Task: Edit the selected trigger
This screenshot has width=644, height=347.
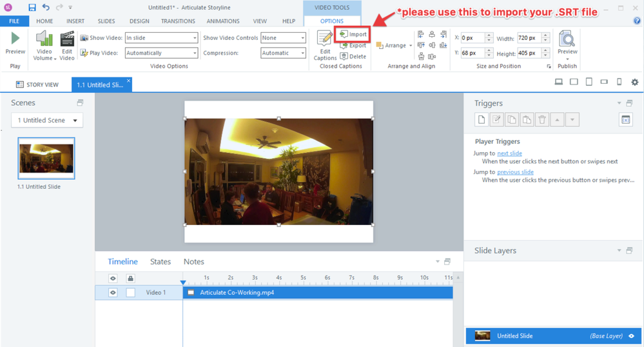Action: pyautogui.click(x=496, y=119)
